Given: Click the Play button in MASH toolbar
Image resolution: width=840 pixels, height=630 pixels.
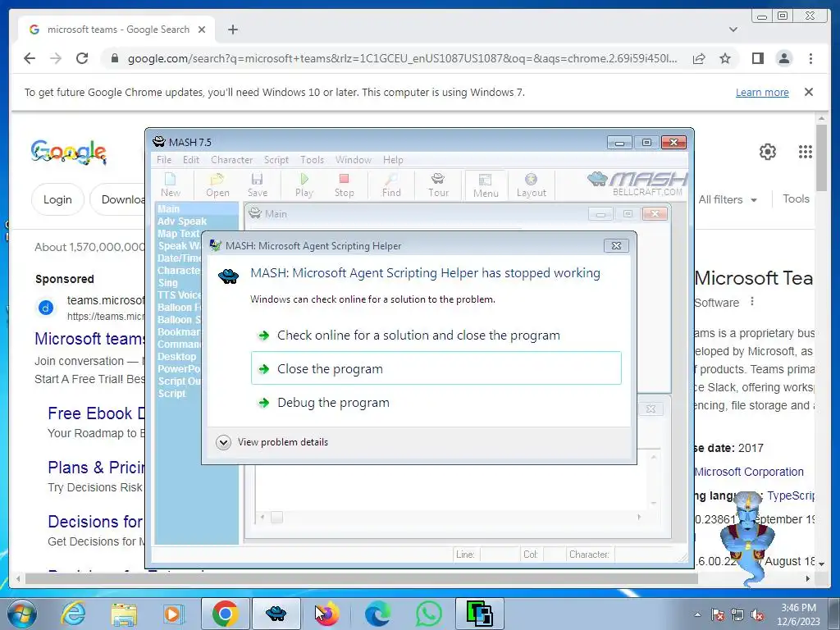Looking at the screenshot, I should (304, 185).
